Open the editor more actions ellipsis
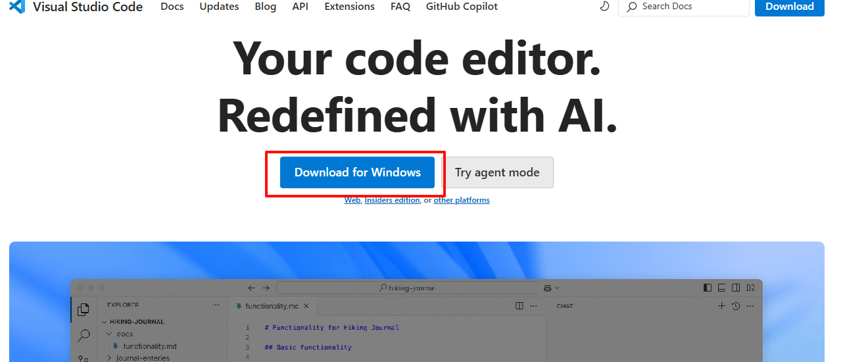868x362 pixels. tap(535, 306)
